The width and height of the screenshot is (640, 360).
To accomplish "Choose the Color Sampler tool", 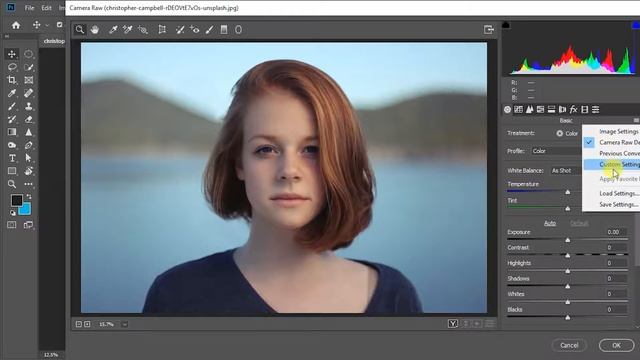I will (127, 29).
